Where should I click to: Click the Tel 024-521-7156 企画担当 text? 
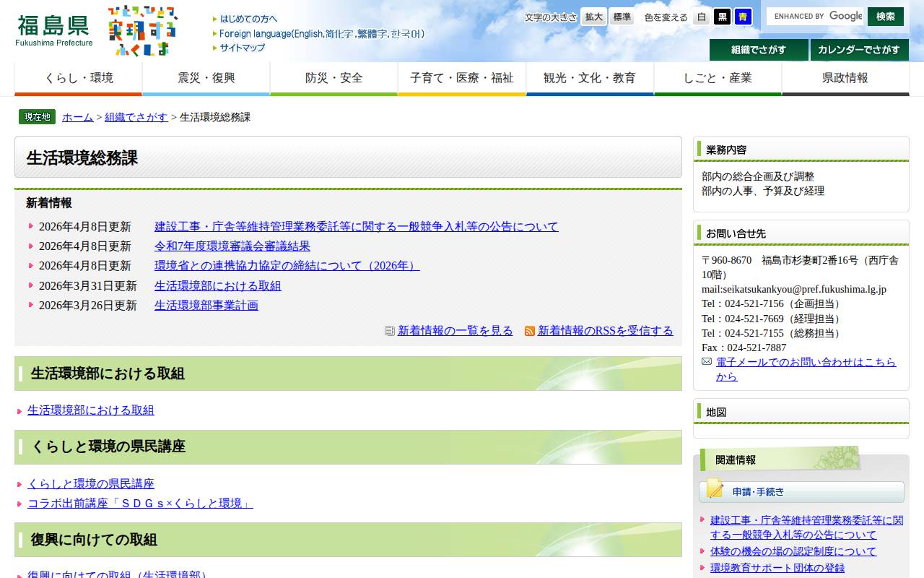(773, 303)
